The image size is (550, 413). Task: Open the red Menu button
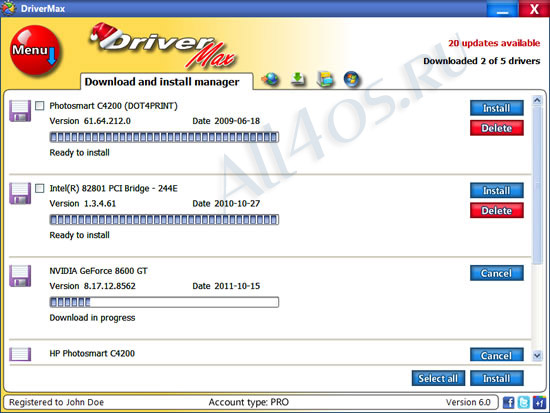(x=35, y=50)
